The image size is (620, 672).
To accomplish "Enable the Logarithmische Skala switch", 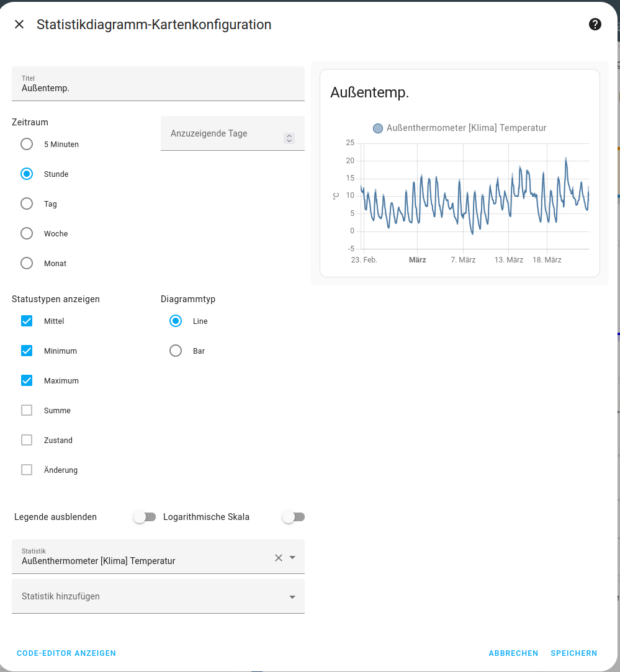I will tap(293, 517).
